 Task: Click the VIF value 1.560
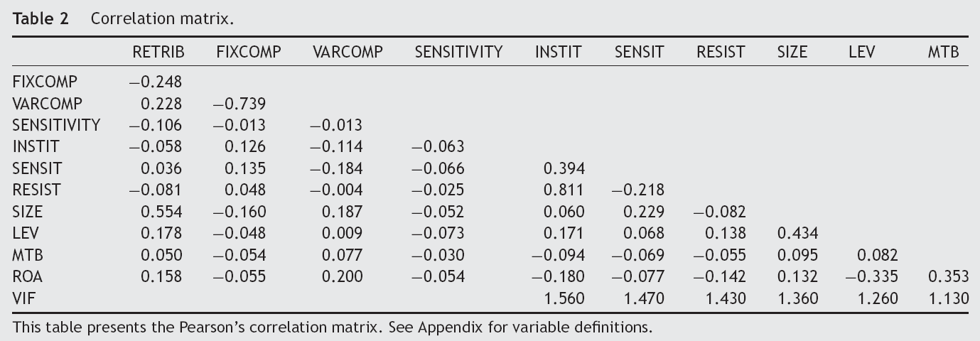click(x=564, y=299)
